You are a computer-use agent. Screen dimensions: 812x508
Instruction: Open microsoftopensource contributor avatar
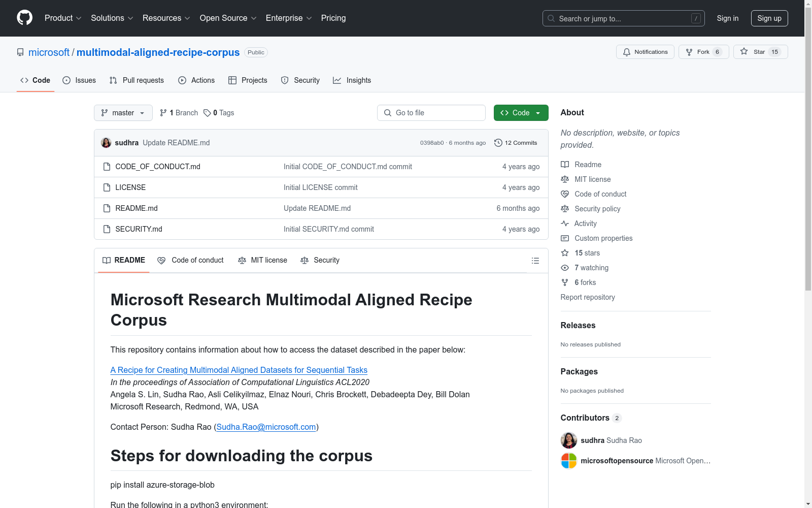[569, 461]
